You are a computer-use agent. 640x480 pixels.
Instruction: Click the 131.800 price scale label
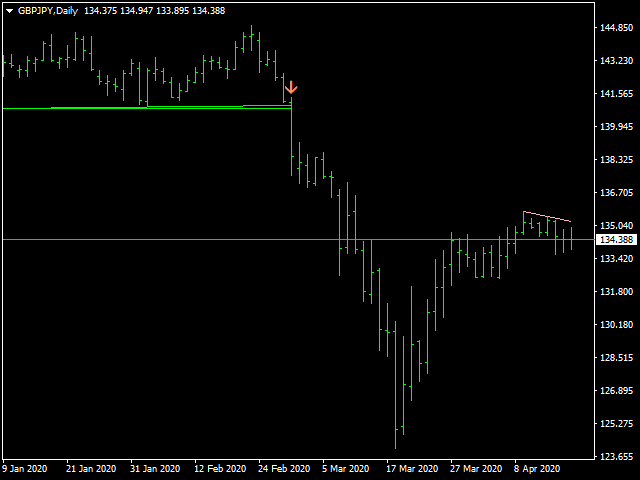[x=615, y=292]
